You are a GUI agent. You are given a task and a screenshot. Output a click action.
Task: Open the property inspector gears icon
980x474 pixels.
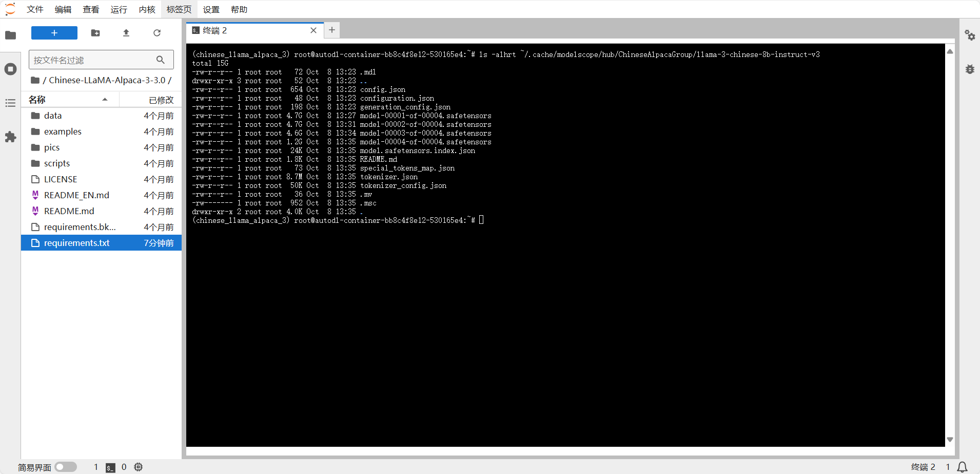(x=970, y=35)
